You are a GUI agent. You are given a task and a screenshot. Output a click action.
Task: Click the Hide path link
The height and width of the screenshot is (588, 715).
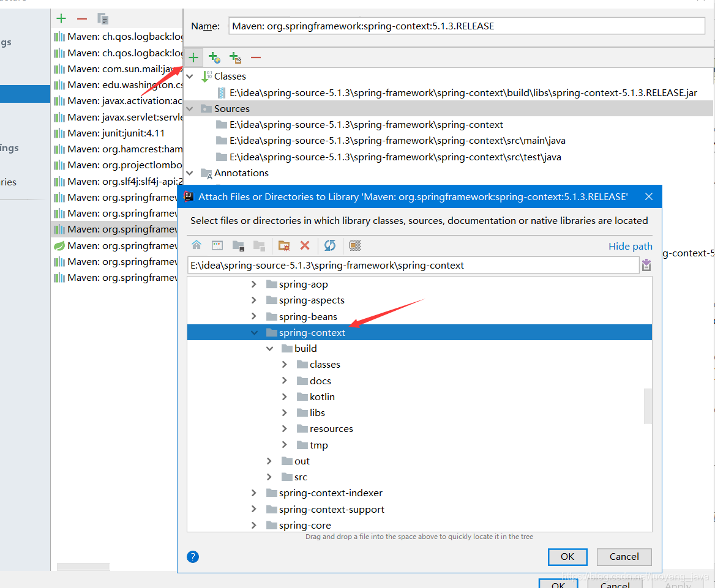pyautogui.click(x=630, y=246)
